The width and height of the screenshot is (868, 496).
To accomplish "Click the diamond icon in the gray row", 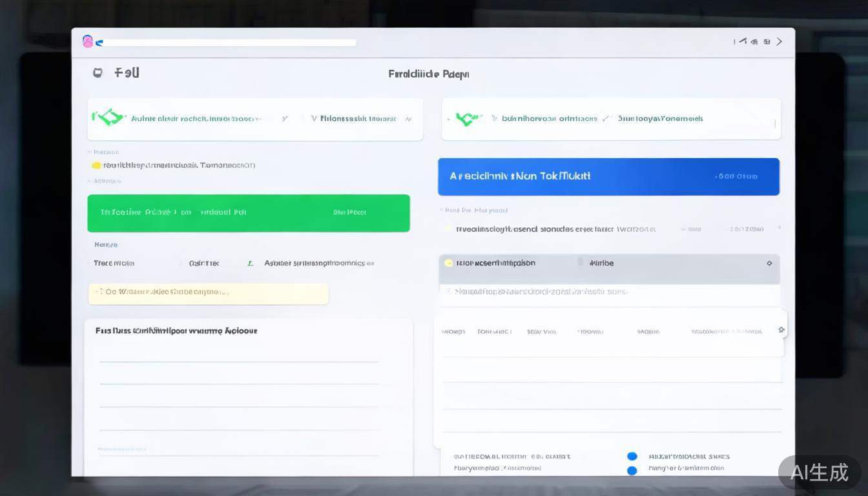I will pos(769,263).
